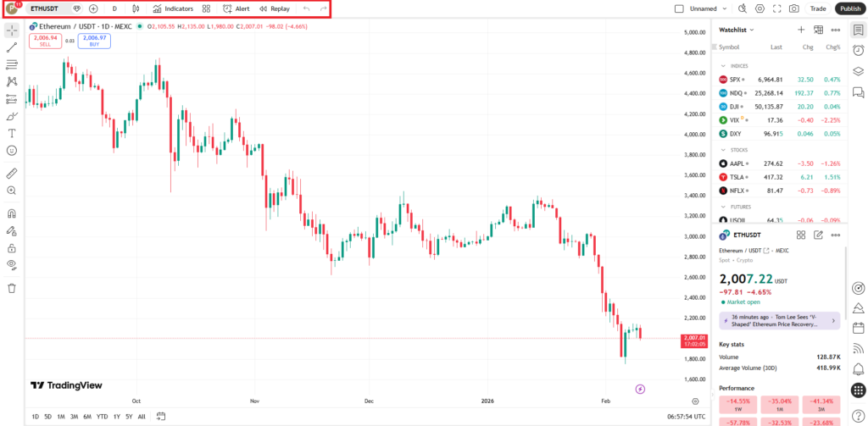
Task: Collapse the INDICES watchlist section
Action: 723,65
